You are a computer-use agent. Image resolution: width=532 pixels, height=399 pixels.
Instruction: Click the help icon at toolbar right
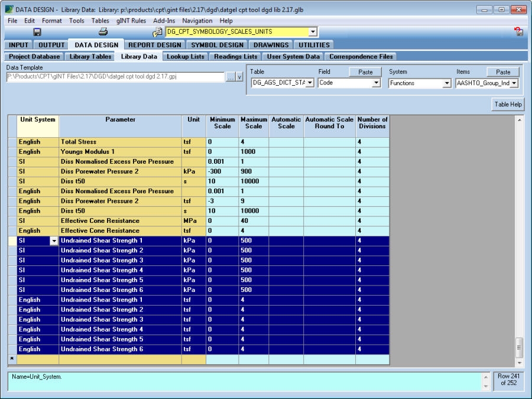(x=518, y=32)
